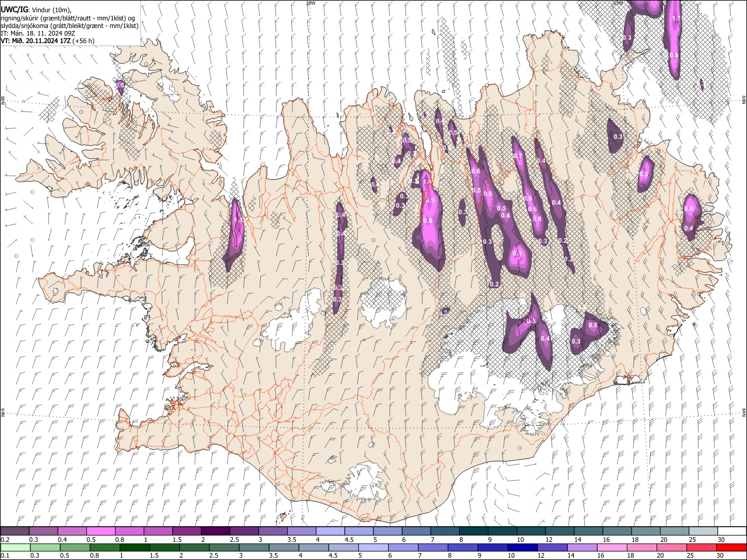Select the darkest green 1–1.5 rain legend swatch
Viewport: 747px width, 560px height.
(x=135, y=547)
